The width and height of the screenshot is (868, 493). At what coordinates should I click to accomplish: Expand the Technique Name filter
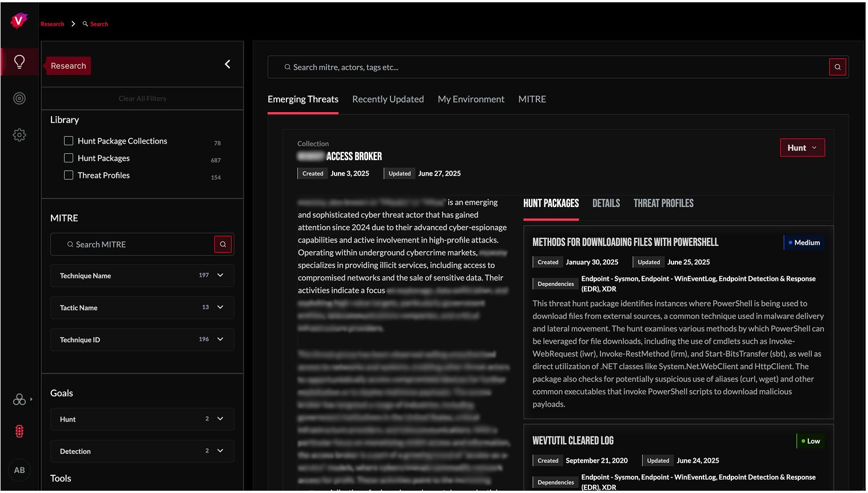pyautogui.click(x=142, y=276)
